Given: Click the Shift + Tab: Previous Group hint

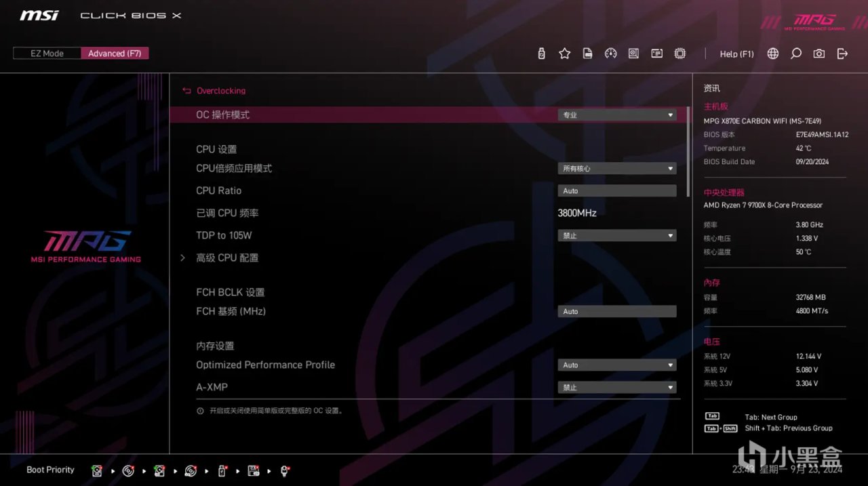Looking at the screenshot, I should [x=789, y=428].
